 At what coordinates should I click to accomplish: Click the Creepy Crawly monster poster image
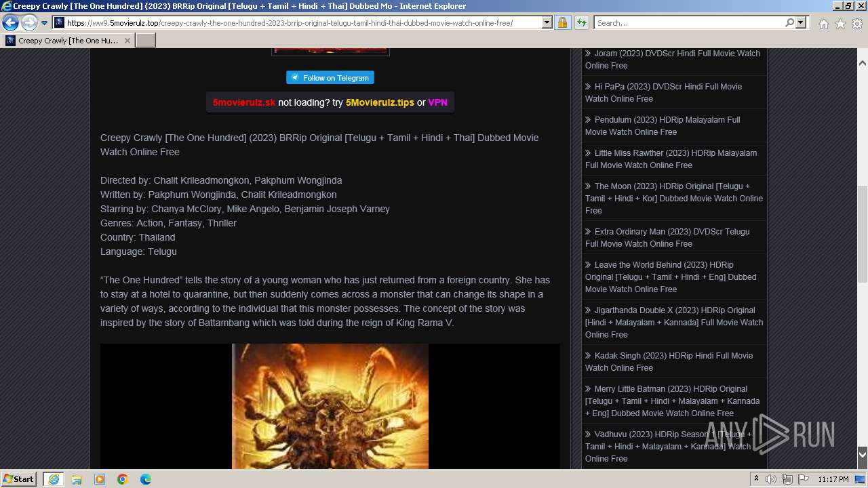coord(330,406)
